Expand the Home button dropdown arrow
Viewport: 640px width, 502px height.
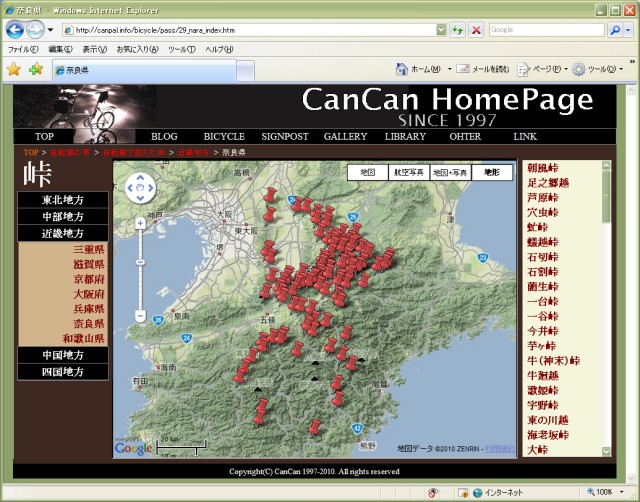click(449, 69)
